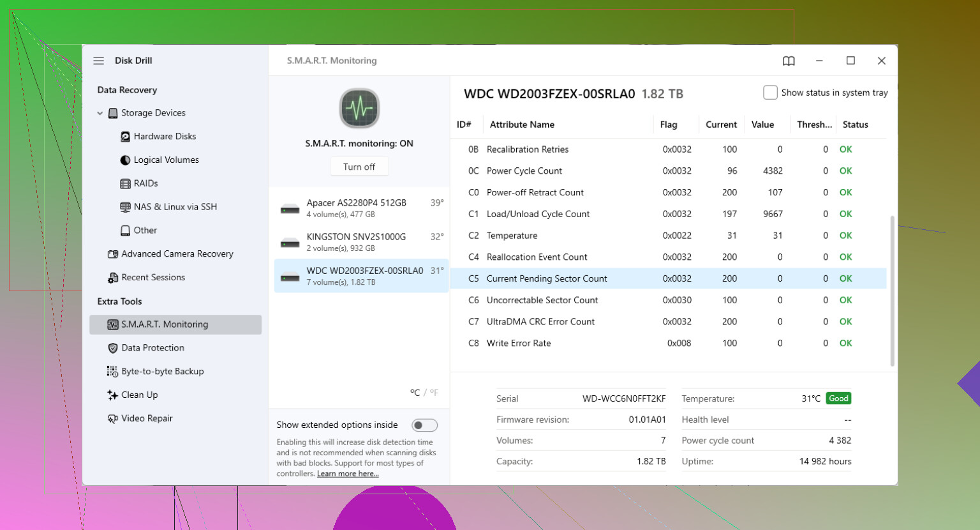980x530 pixels.
Task: Click the Flag column header
Action: point(669,125)
